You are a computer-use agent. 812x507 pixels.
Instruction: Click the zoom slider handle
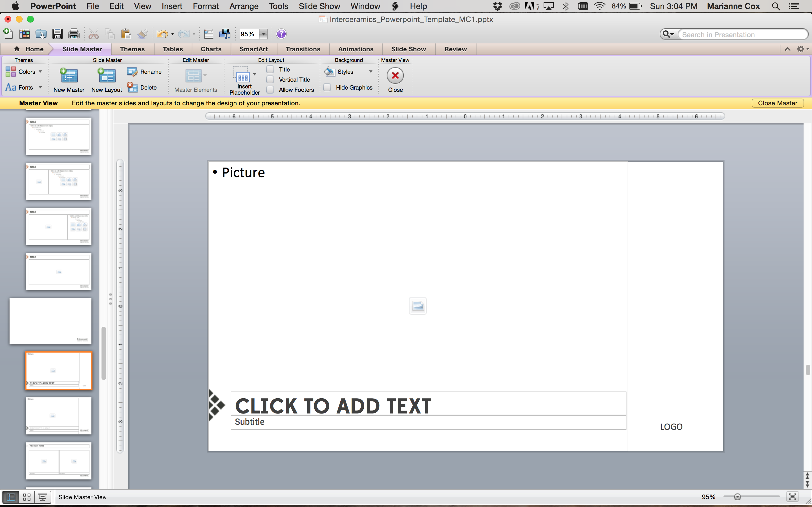tap(737, 497)
